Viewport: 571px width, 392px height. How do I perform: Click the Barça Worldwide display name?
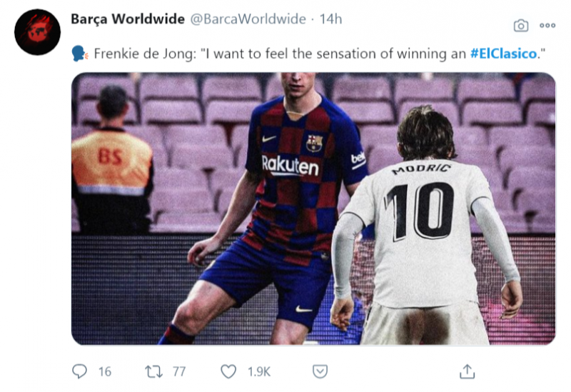(x=127, y=19)
